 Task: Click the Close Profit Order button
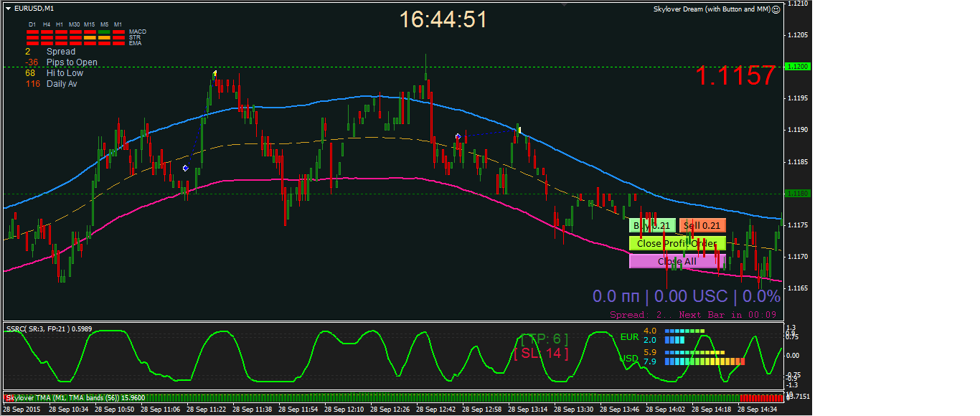click(x=677, y=243)
